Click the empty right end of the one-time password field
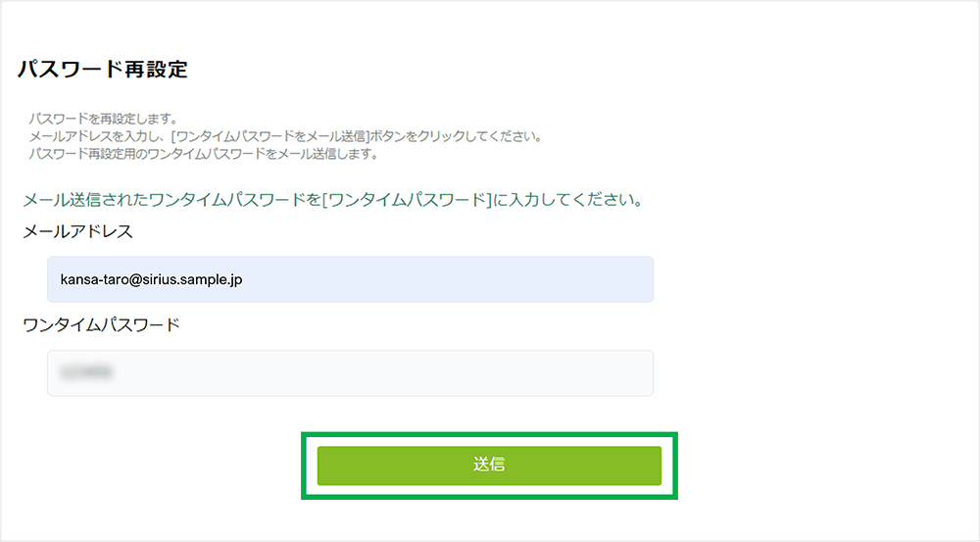The image size is (980, 542). (x=608, y=373)
